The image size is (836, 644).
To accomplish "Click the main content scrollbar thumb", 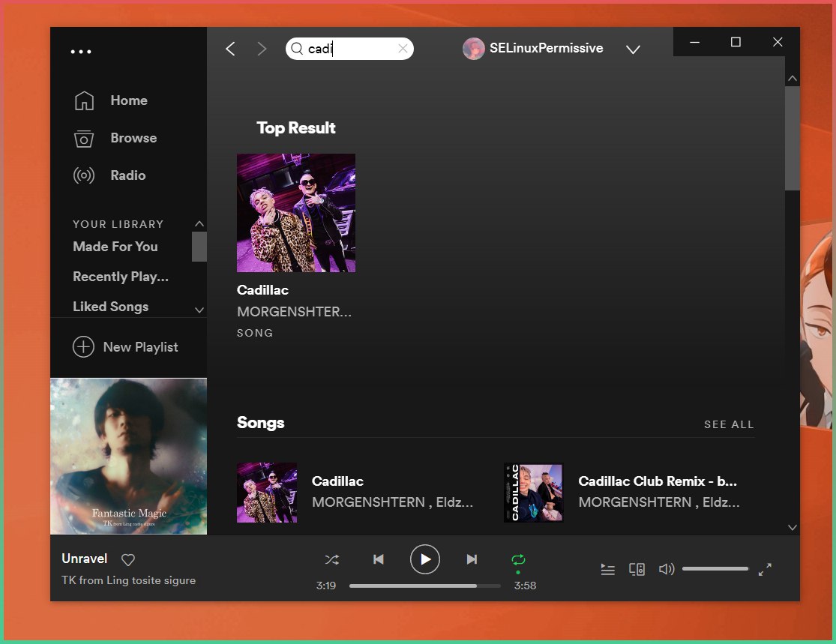I will tap(793, 137).
